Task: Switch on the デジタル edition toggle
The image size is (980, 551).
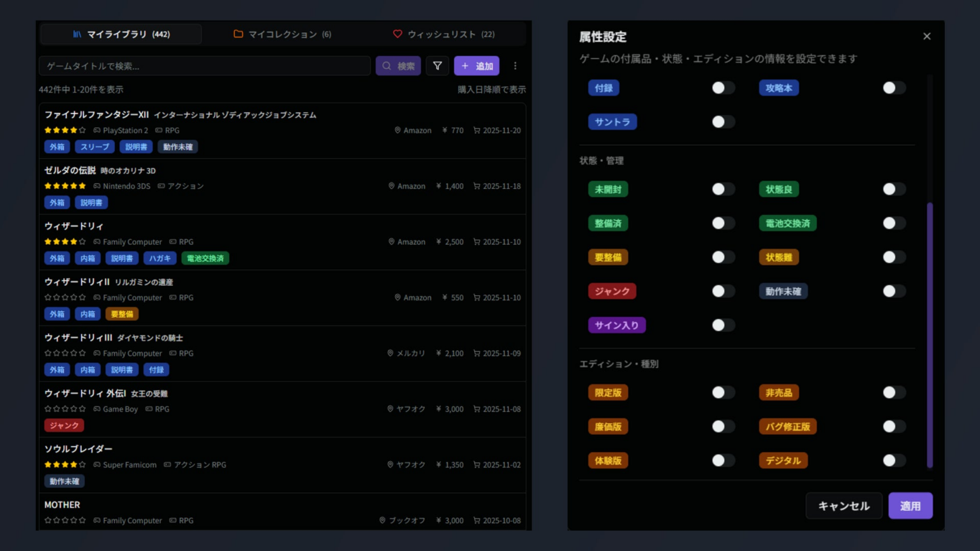Action: 894,460
